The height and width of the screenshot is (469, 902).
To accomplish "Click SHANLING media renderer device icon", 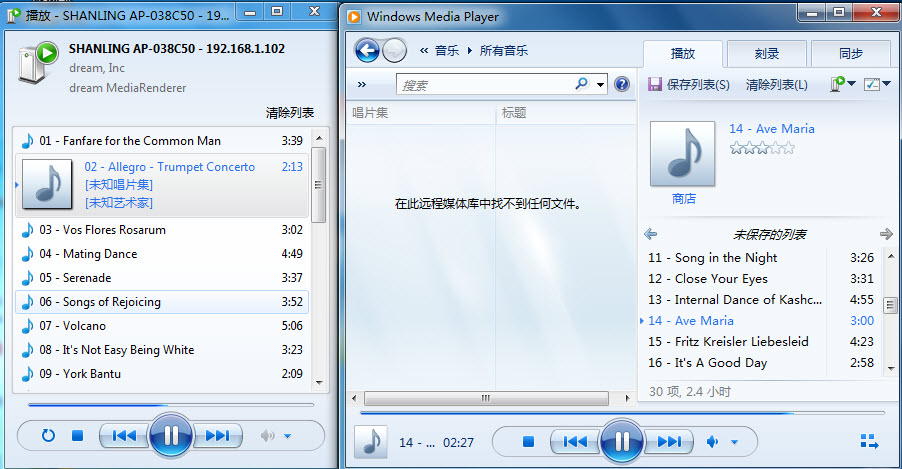I will pos(38,63).
